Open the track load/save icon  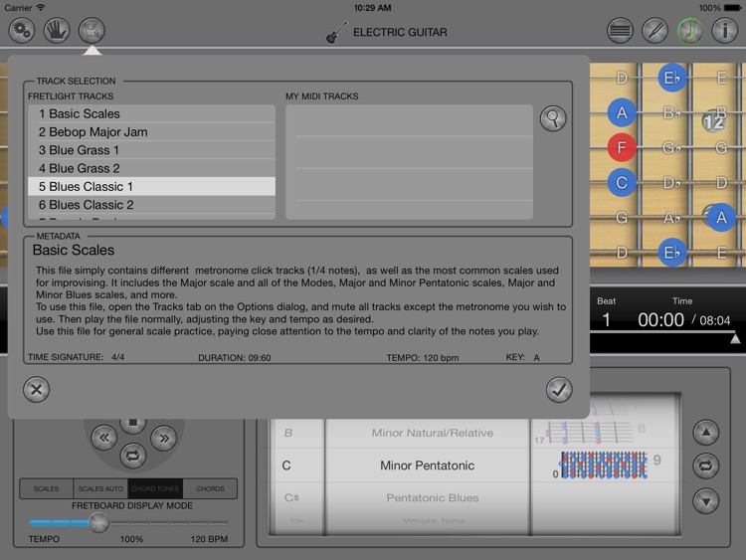coord(92,31)
